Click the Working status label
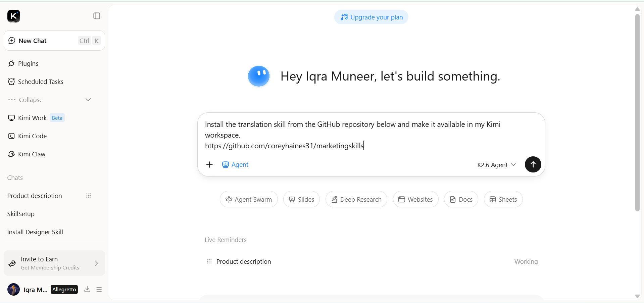 coord(526,261)
